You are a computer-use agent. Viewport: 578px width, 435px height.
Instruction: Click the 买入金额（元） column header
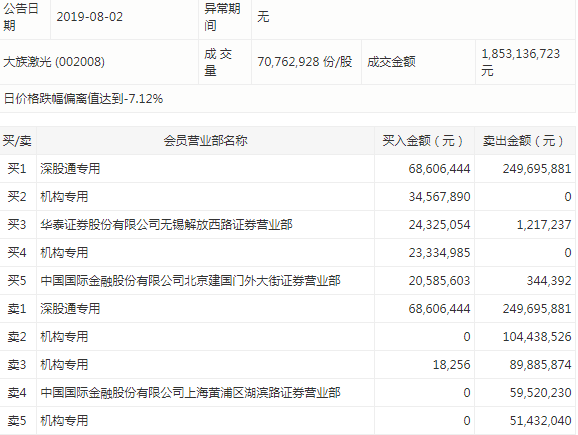point(424,140)
